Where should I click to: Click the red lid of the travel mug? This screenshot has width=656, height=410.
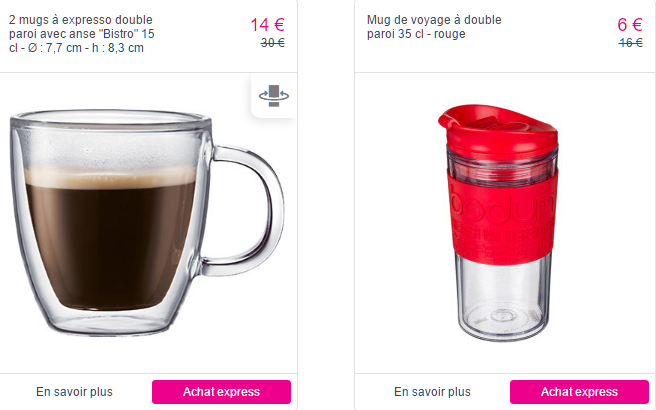coord(498,132)
